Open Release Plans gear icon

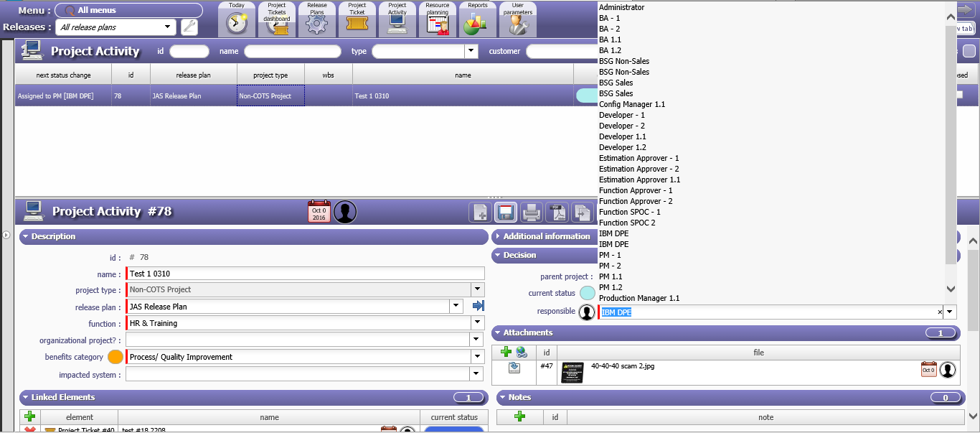(317, 19)
